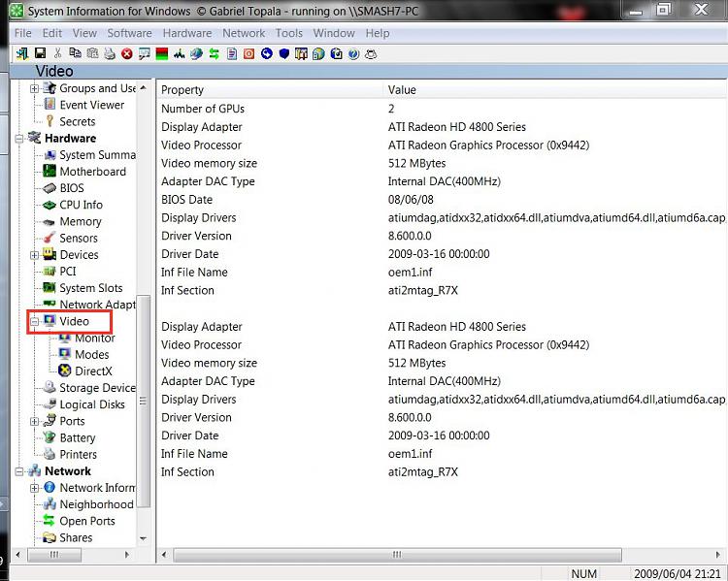This screenshot has height=581, width=728.
Task: Open the Hardware menu
Action: point(187,33)
